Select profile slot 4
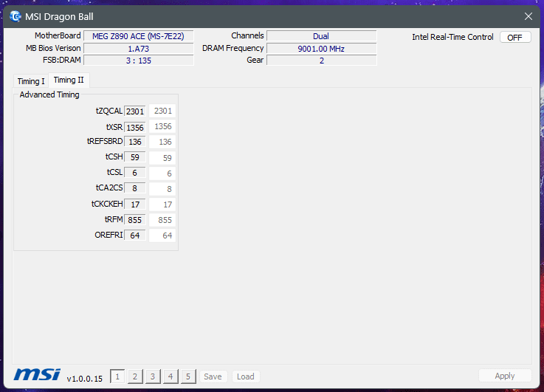 click(x=171, y=376)
